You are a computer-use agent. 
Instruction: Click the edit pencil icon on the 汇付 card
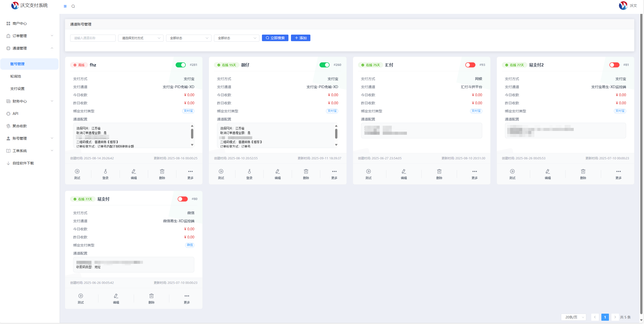404,171
